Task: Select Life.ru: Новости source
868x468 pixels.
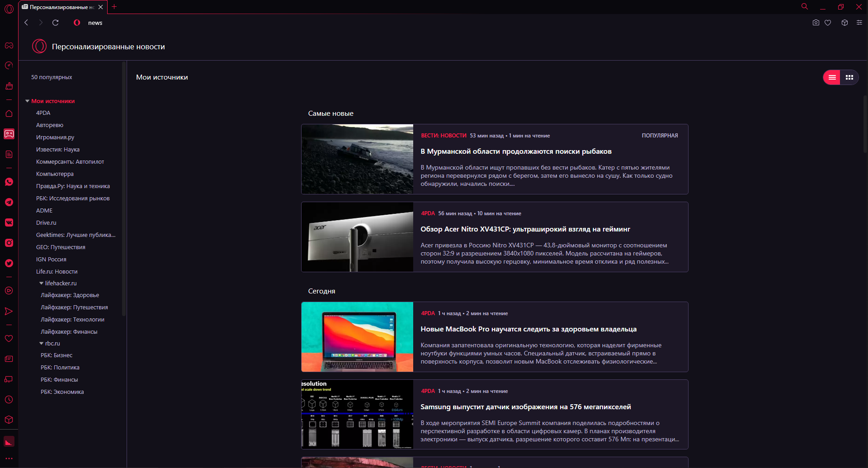Action: coord(57,272)
